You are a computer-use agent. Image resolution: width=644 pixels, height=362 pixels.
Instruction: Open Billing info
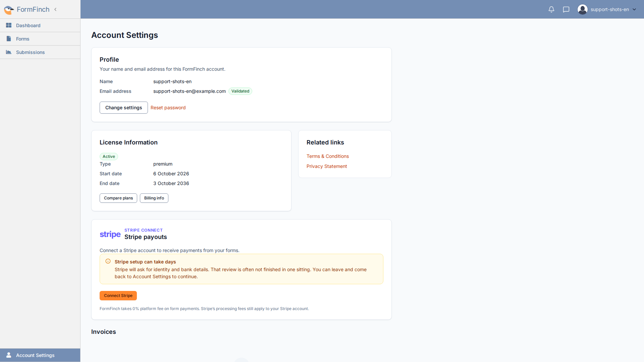pyautogui.click(x=154, y=198)
